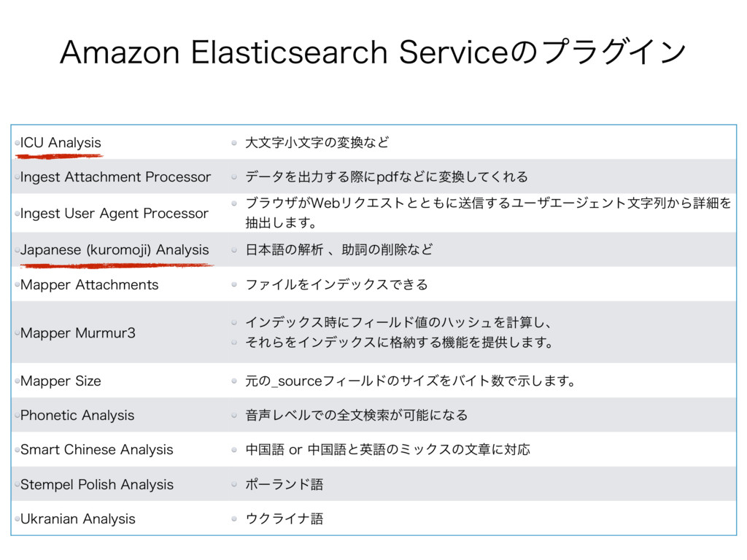Click the Japanese (kuromoji) Analysis label

click(115, 249)
